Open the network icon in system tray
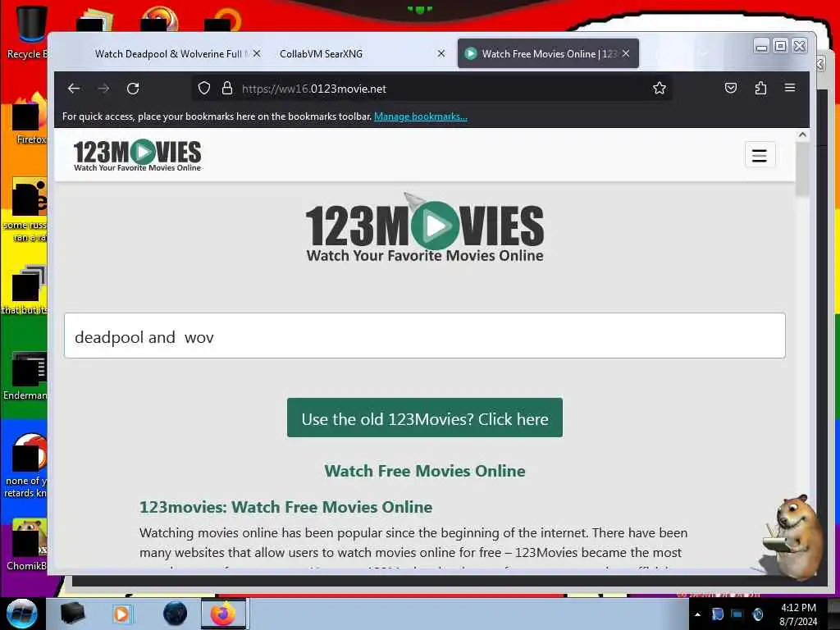Image resolution: width=840 pixels, height=630 pixels. click(x=737, y=614)
